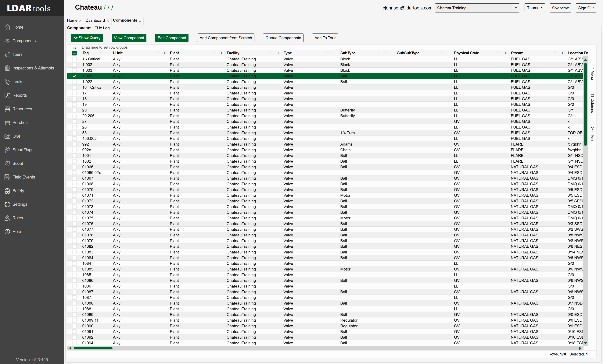Check the checkbox for tag 20.206
Image resolution: width=603 pixels, height=364 pixels.
pos(74,116)
